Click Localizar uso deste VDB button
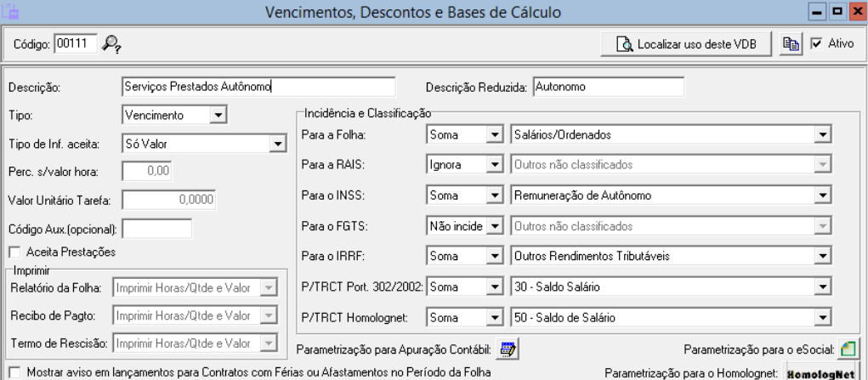Screen dimensions: 868x380 687,43
